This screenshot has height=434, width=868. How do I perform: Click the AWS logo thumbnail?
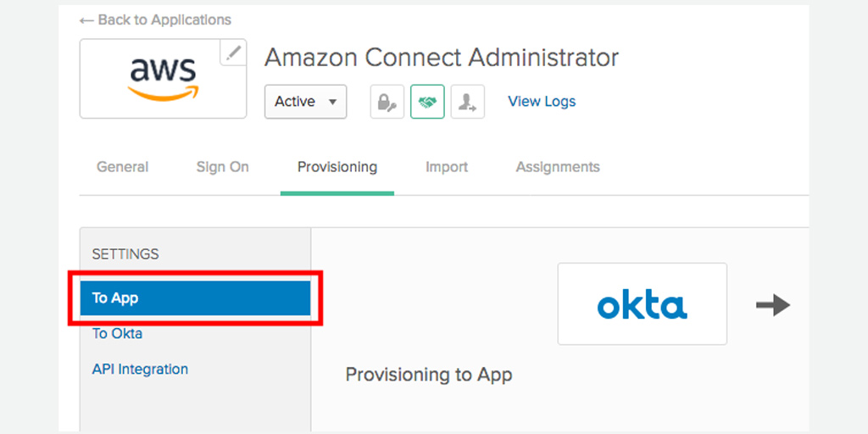[163, 79]
